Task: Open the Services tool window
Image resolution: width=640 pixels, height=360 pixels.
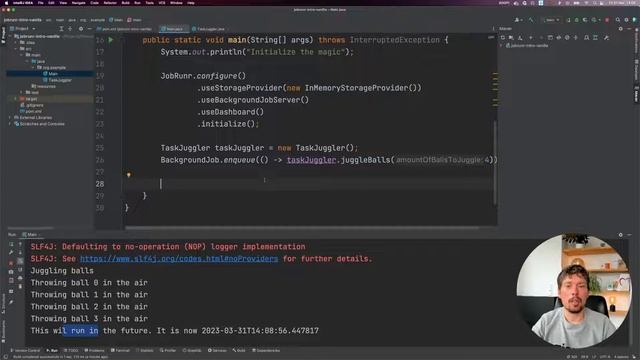Action: (217, 350)
